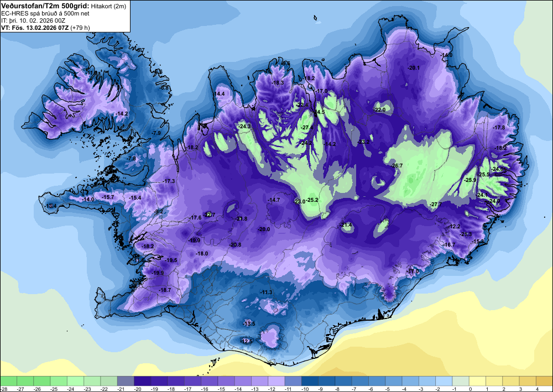Click the forecast offset '(+79 h)'

click(80, 28)
